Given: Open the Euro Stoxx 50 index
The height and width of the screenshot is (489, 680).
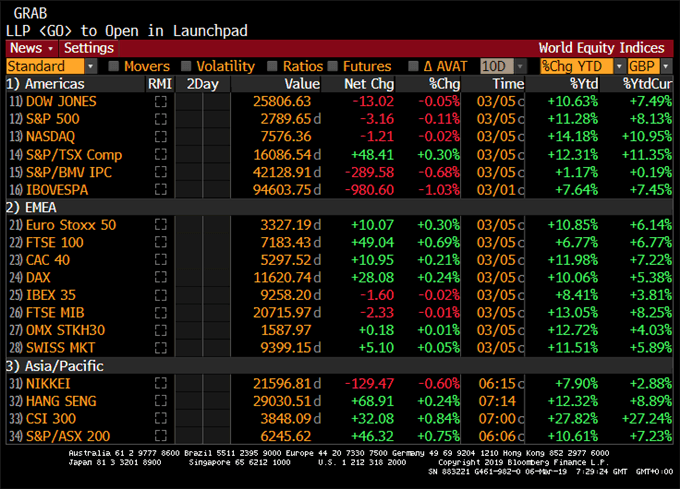Looking at the screenshot, I should click(x=71, y=225).
